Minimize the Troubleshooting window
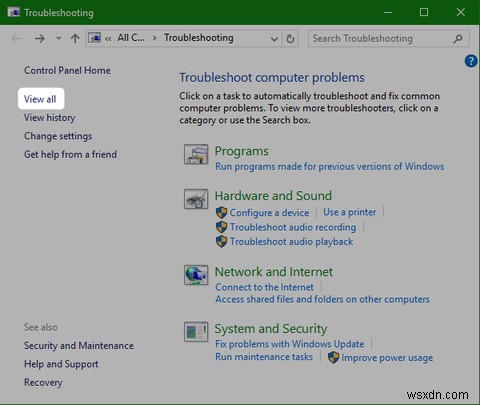Viewport: 480px width, 405px height. (x=388, y=12)
